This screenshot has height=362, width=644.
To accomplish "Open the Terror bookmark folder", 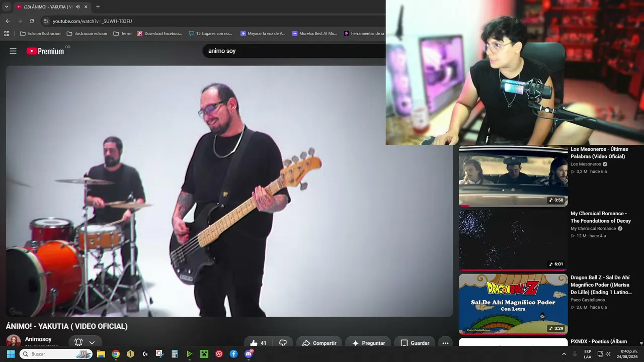I will 122,34.
